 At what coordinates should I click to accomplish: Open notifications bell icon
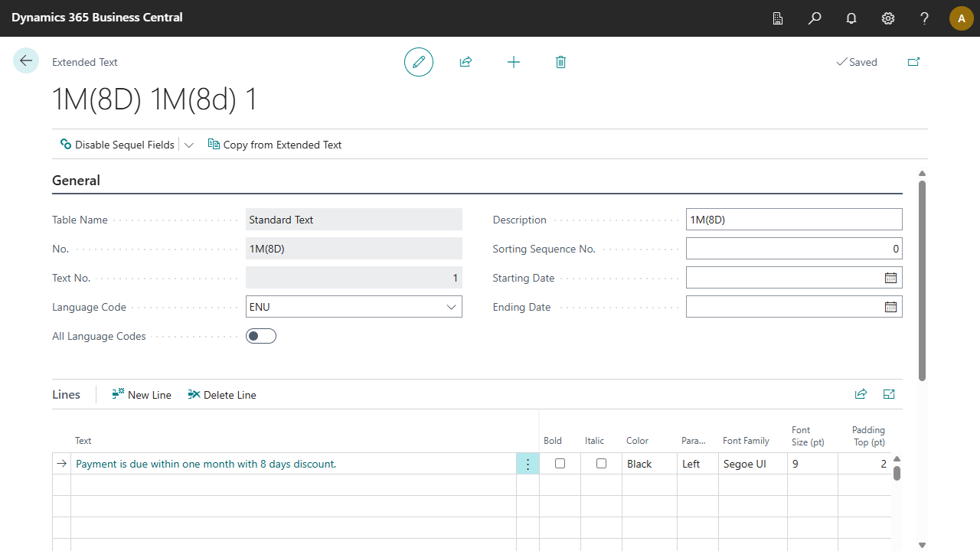(851, 18)
